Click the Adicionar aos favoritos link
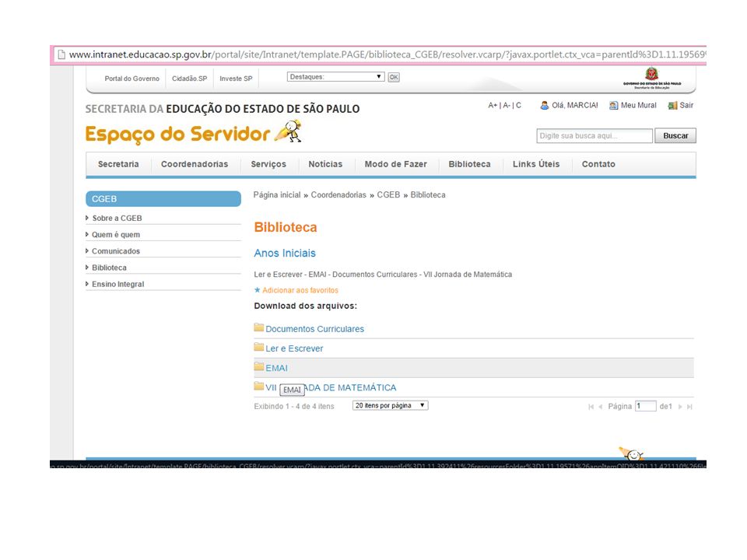This screenshot has height=560, width=747. tap(300, 290)
